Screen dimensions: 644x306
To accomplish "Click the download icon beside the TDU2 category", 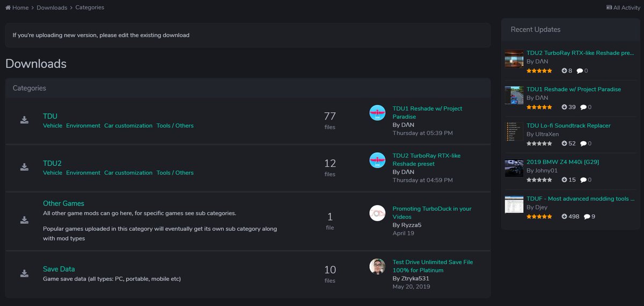I will click(x=24, y=167).
